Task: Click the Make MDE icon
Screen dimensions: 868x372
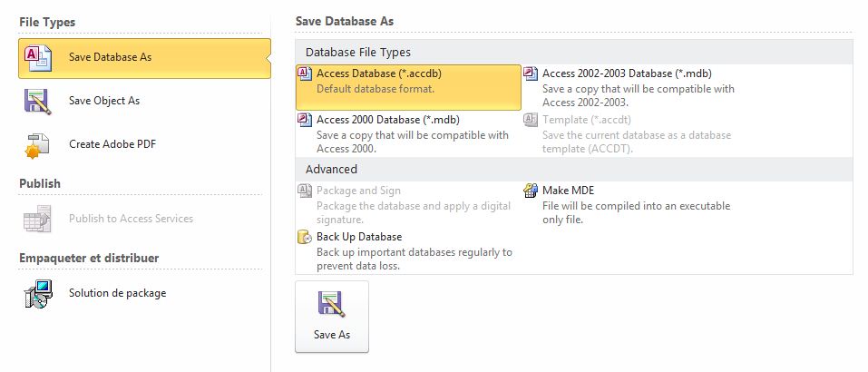Action: 531,191
